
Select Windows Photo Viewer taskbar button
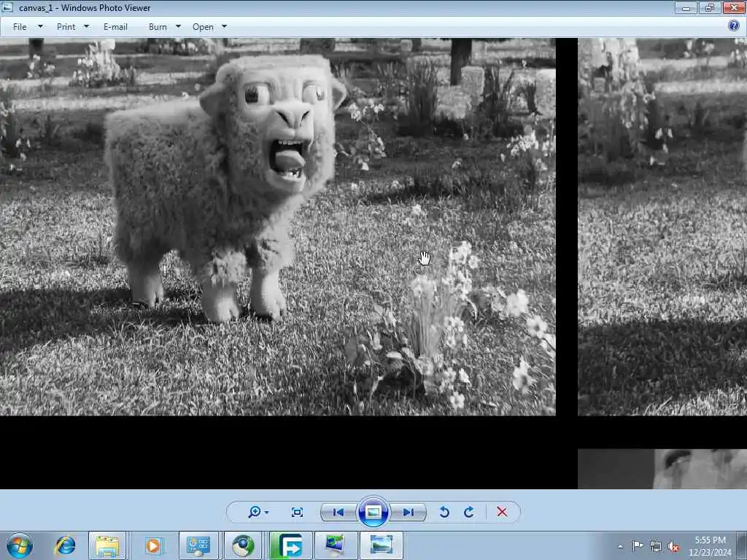381,545
